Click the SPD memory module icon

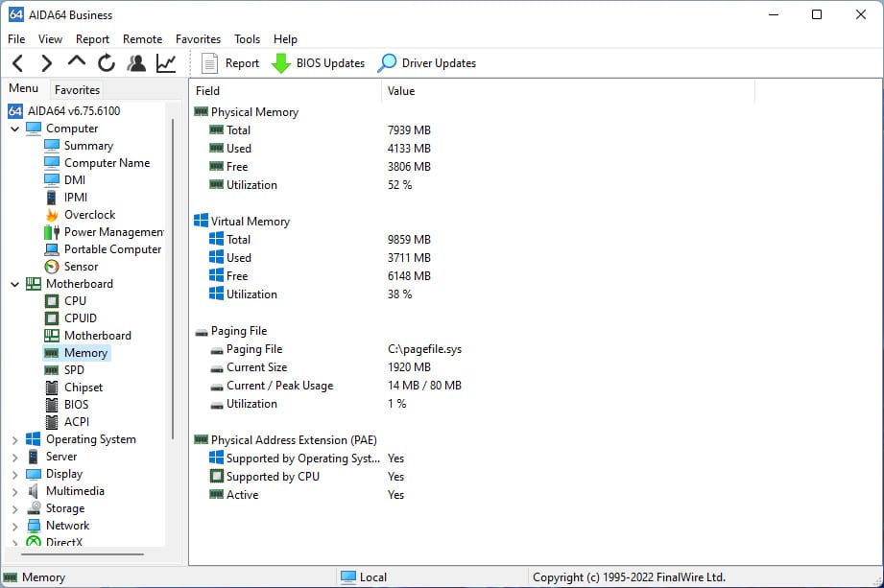tap(52, 370)
